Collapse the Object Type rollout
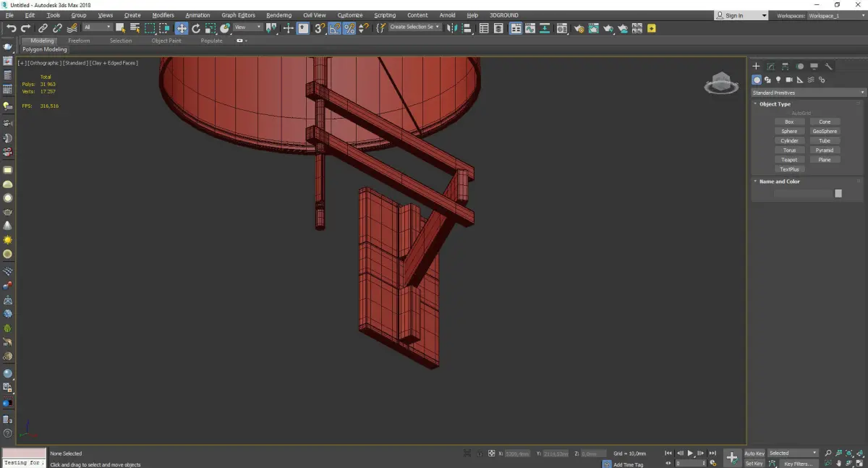 (774, 104)
